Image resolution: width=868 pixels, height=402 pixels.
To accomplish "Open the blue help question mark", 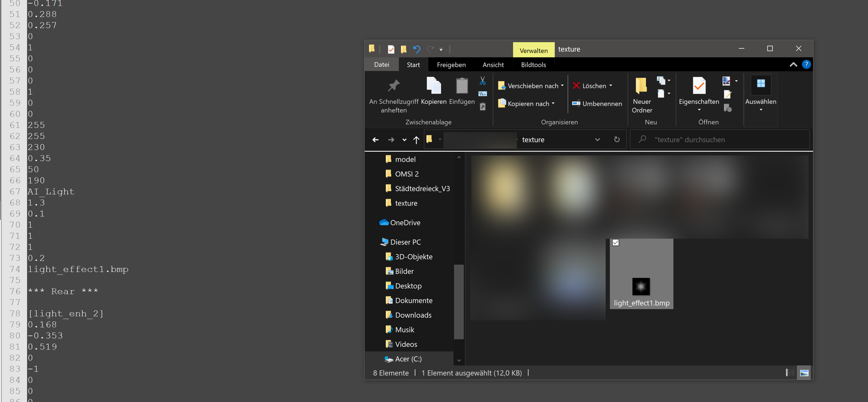I will click(x=806, y=65).
